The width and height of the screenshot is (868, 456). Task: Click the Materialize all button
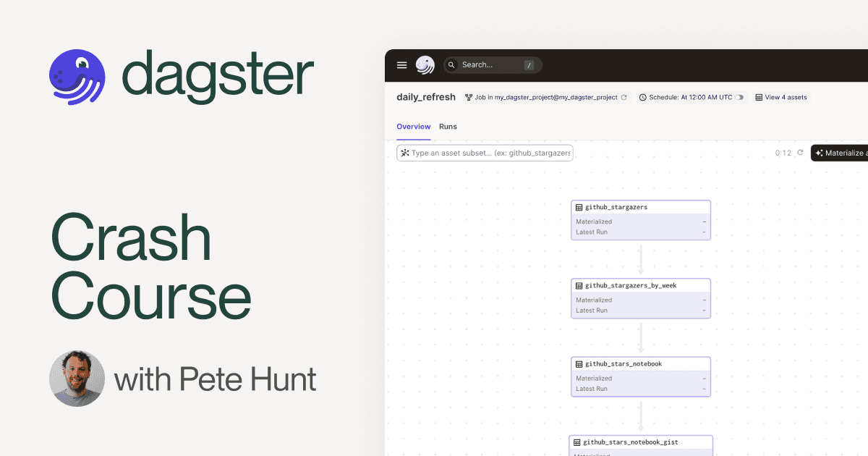[841, 153]
